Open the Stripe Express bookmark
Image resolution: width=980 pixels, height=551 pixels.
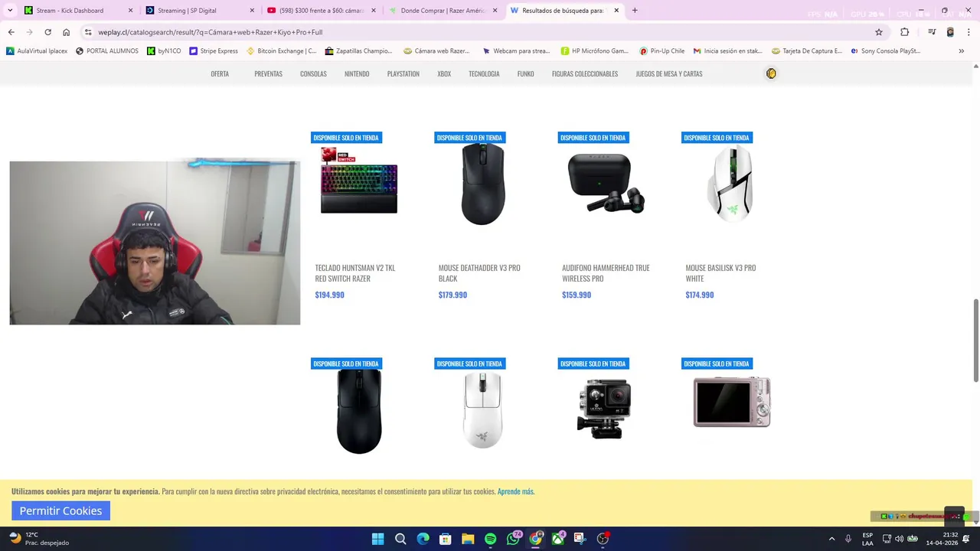[x=214, y=51]
